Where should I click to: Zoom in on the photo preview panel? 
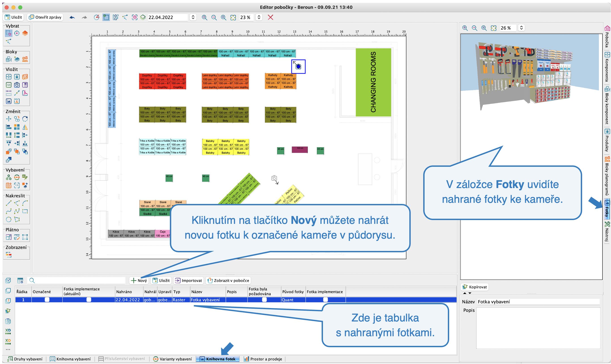click(465, 28)
